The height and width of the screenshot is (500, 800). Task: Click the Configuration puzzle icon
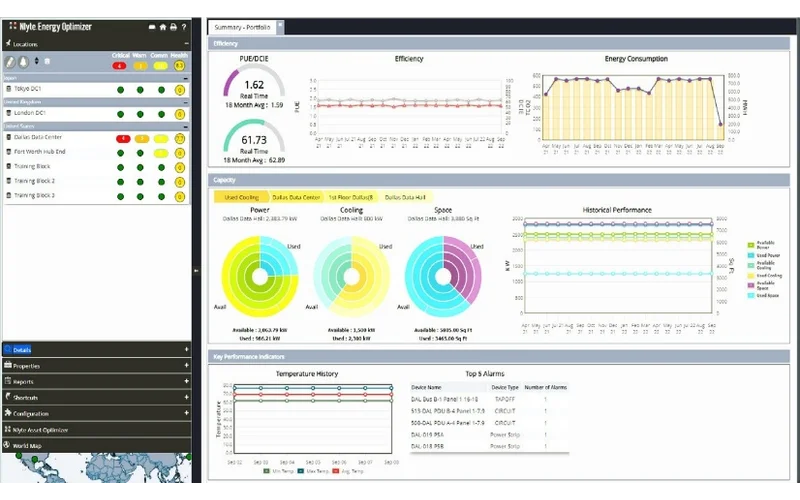pyautogui.click(x=8, y=413)
